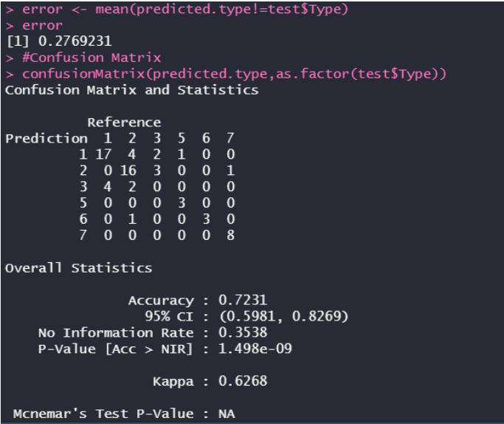The height and width of the screenshot is (424, 504).
Task: Click the error rate value 0.2769231
Action: point(75,41)
